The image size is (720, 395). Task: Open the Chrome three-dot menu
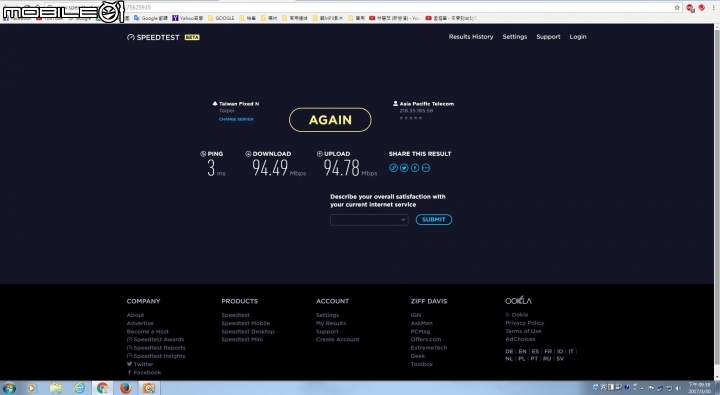[714, 7]
